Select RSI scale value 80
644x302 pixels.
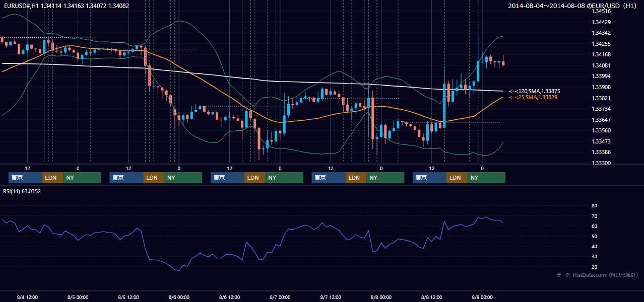click(594, 206)
